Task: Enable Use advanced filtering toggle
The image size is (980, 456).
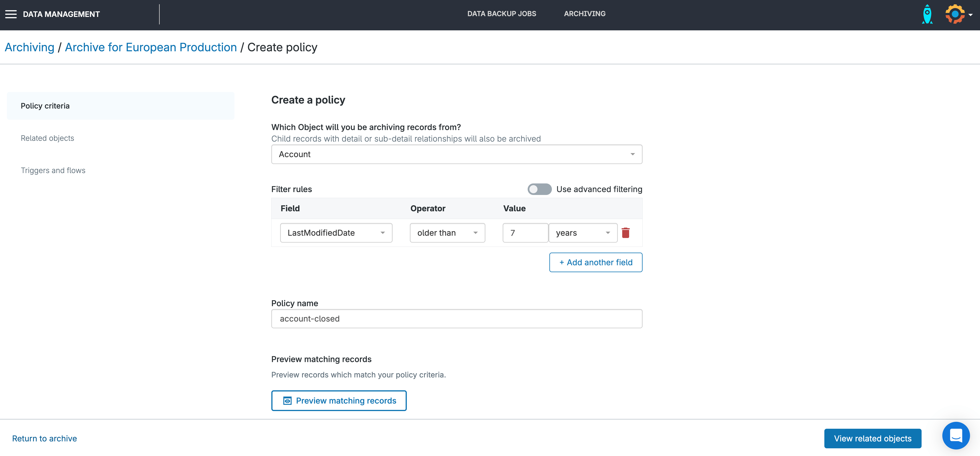Action: [539, 189]
